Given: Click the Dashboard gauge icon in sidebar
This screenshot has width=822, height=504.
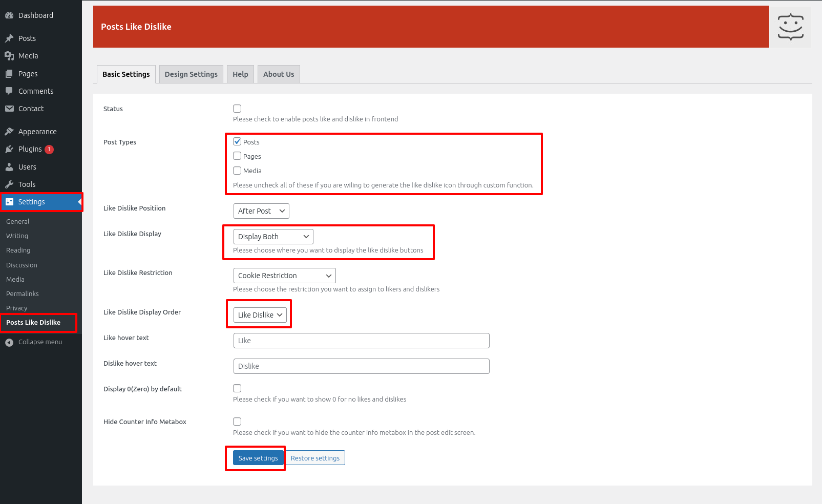Looking at the screenshot, I should (x=9, y=15).
